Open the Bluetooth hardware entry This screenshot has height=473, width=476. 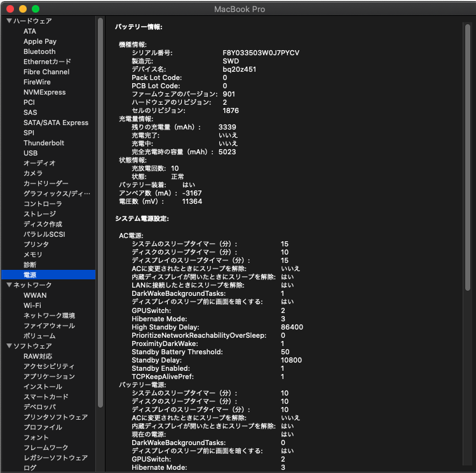pyautogui.click(x=39, y=51)
